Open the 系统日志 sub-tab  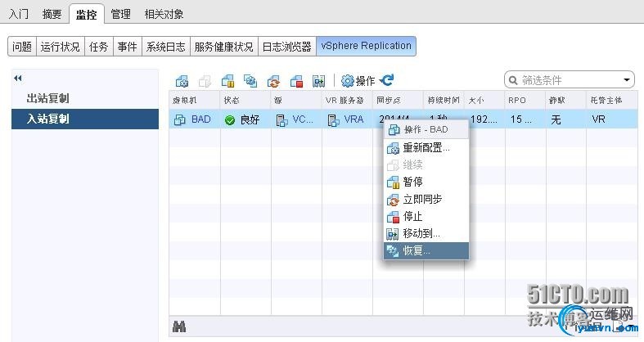pos(166,47)
